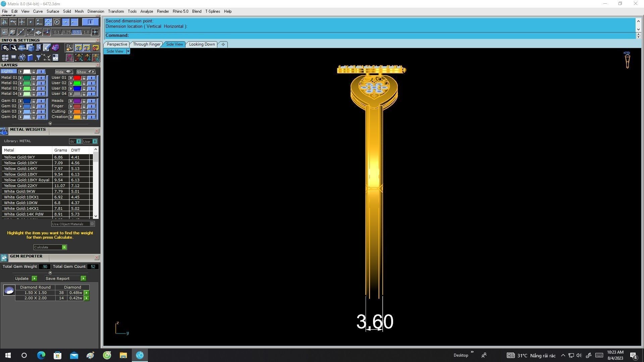Switch to the Looking Down tab
644x362 pixels.
click(202, 44)
